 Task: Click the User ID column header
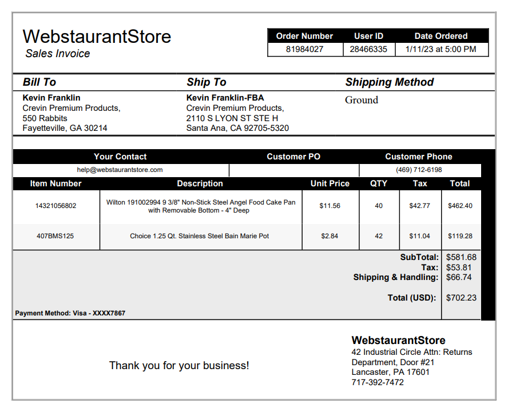368,36
